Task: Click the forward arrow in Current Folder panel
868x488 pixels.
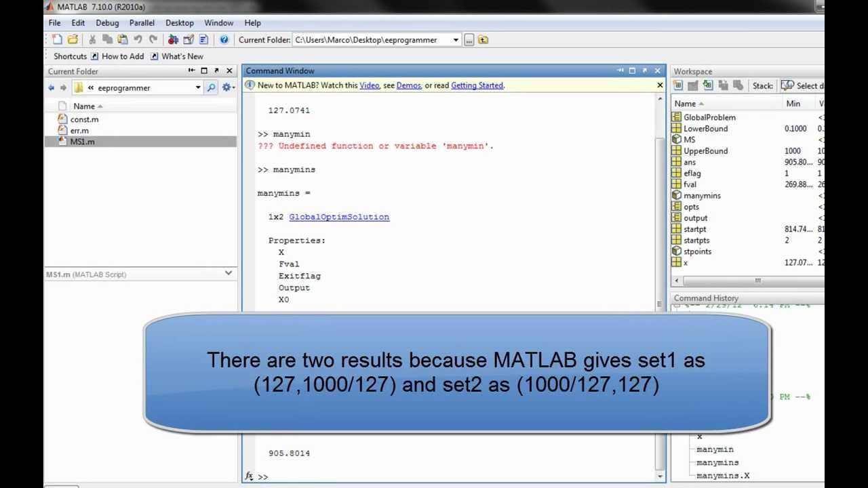Action: (x=64, y=87)
